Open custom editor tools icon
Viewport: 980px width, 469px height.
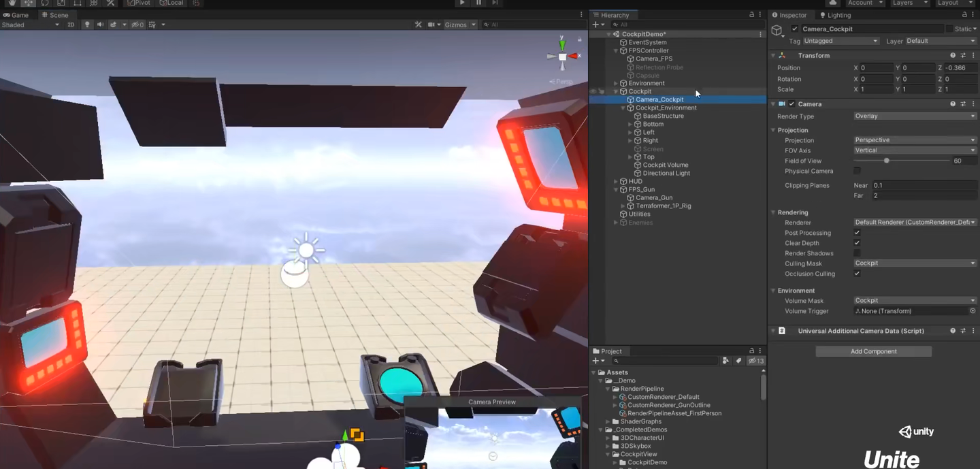point(110,3)
